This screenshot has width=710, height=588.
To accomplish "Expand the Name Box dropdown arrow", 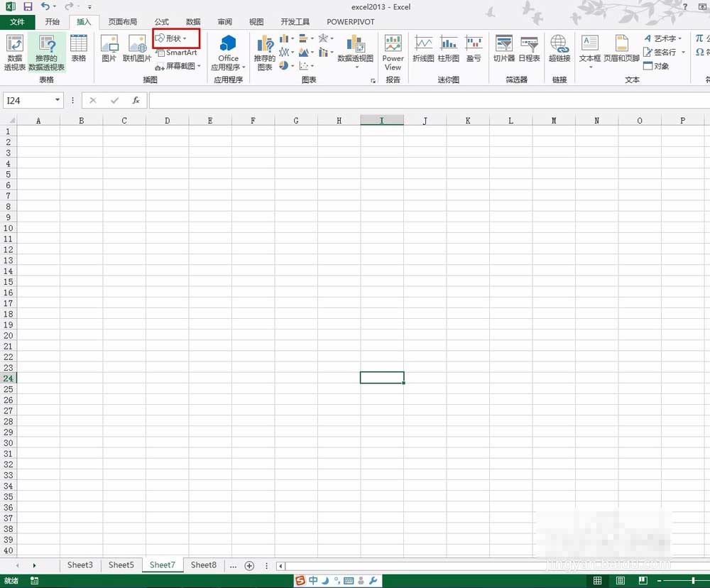I will (x=58, y=101).
